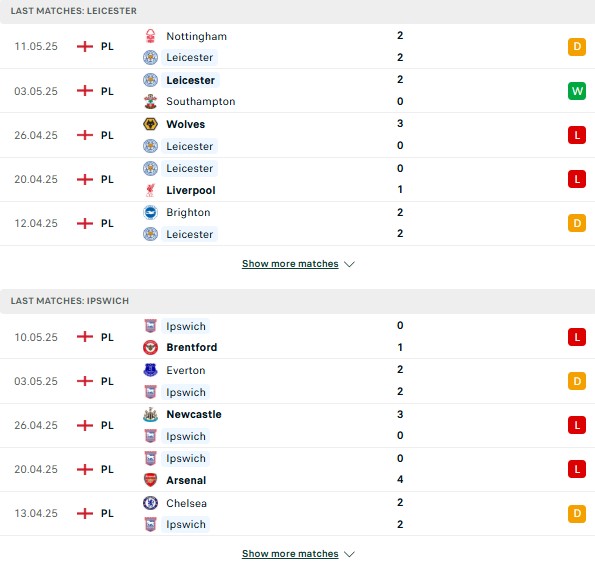This screenshot has height=566, width=595.
Task: Click the Brighton club crest icon
Action: tap(150, 212)
